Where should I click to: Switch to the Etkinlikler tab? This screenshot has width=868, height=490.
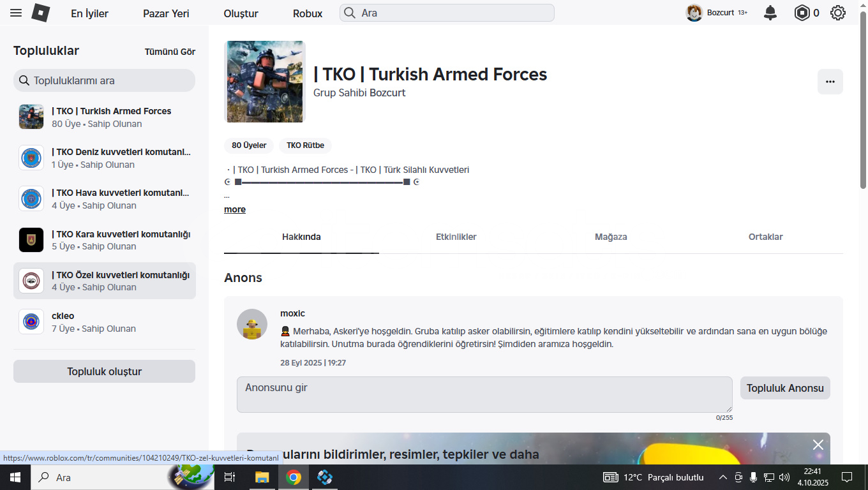click(x=456, y=237)
